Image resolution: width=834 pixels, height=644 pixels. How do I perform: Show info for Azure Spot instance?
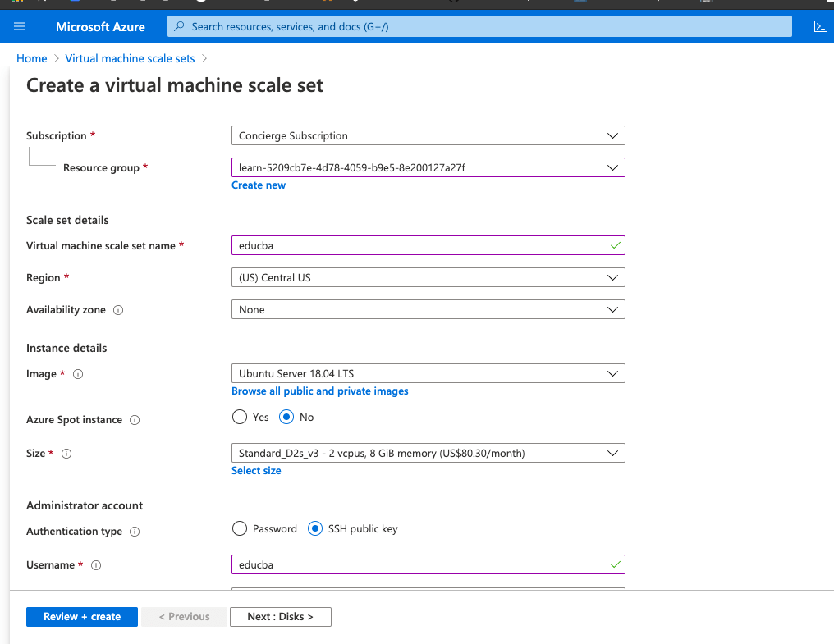coord(135,420)
